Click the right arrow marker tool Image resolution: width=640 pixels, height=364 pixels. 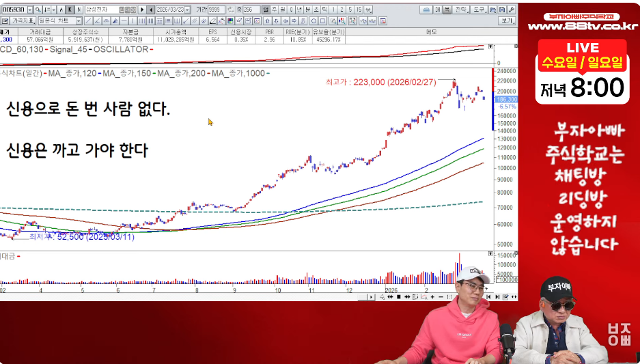[294, 20]
